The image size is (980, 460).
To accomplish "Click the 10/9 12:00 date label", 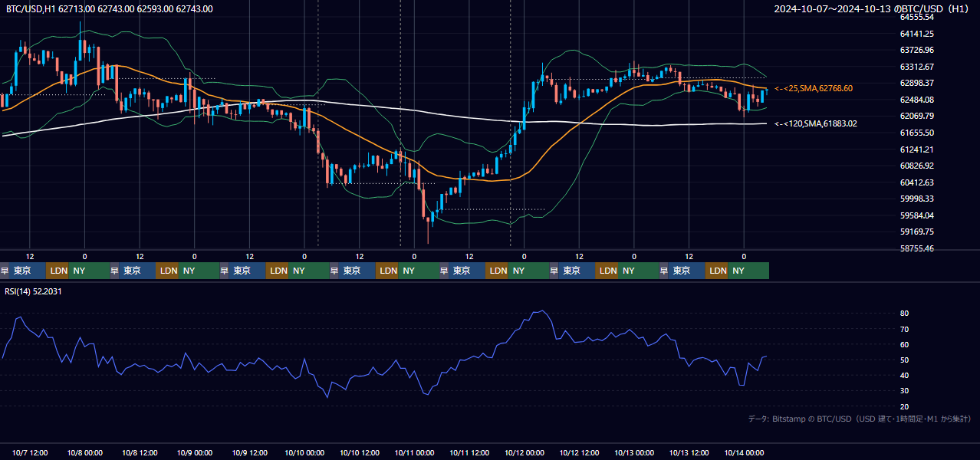I will [250, 452].
